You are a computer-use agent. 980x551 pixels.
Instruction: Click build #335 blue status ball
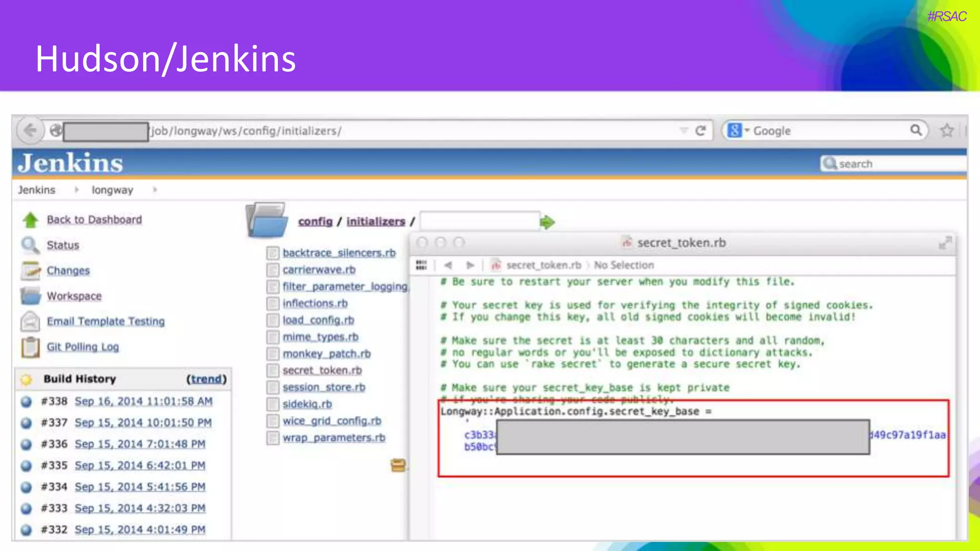coord(26,465)
